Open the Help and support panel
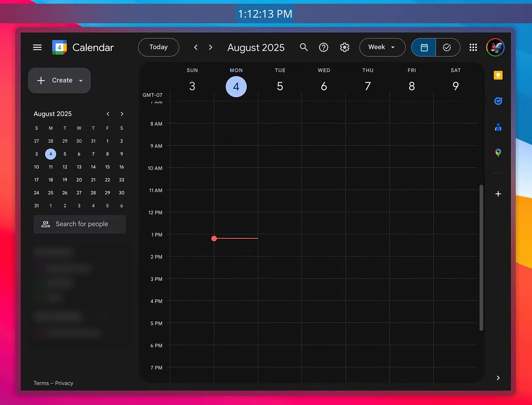The width and height of the screenshot is (532, 405). click(x=324, y=47)
